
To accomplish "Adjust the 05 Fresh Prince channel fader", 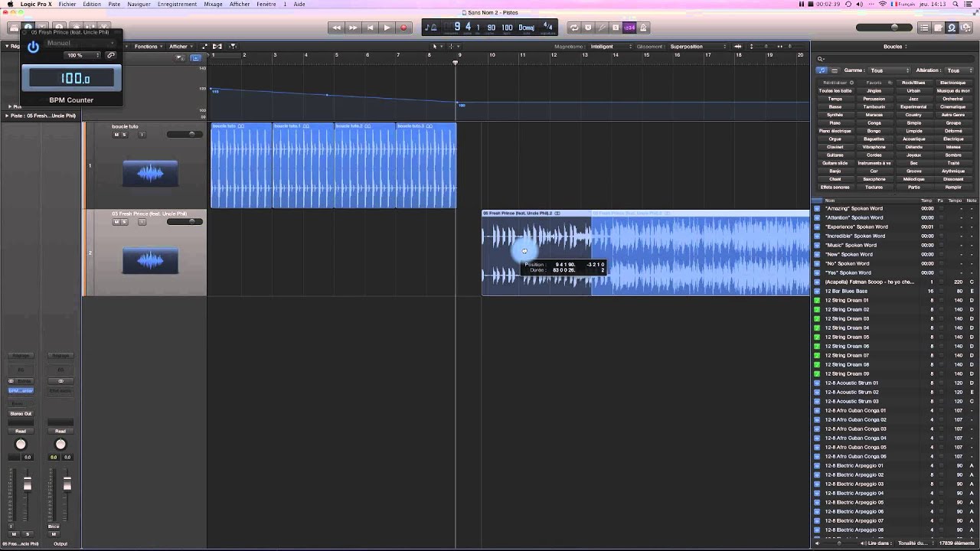I will (x=28, y=484).
